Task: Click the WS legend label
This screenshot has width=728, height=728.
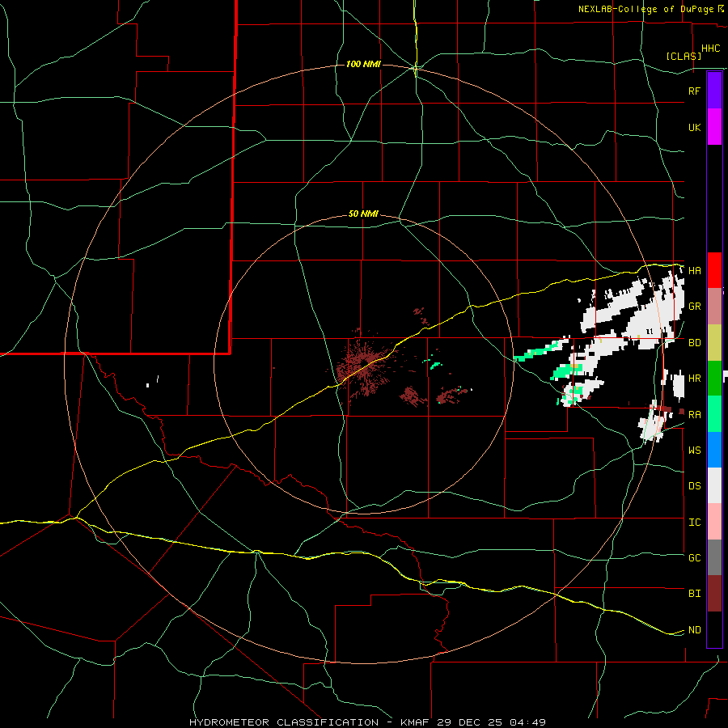Action: click(x=694, y=450)
